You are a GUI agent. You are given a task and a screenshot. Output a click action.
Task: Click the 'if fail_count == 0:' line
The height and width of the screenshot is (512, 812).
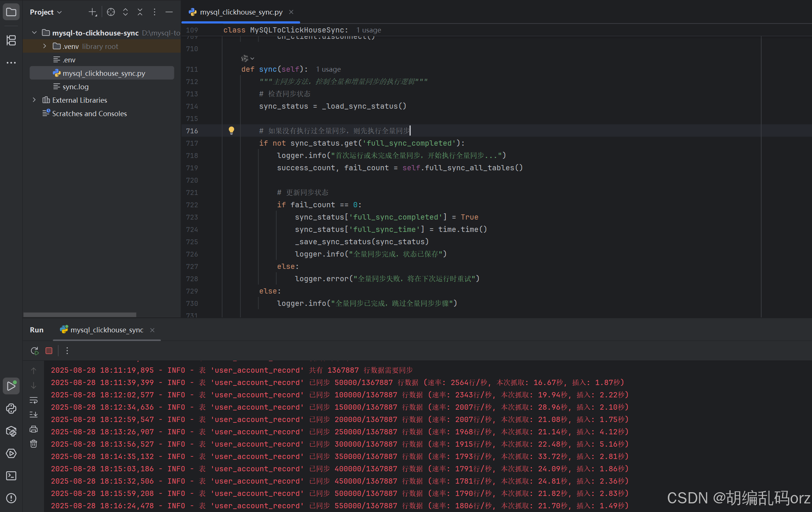[x=319, y=205]
